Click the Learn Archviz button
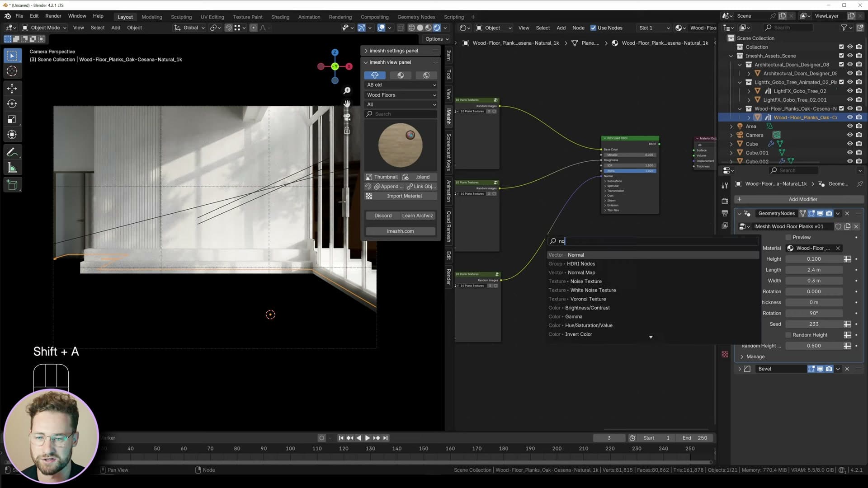868x488 pixels. coord(418,216)
